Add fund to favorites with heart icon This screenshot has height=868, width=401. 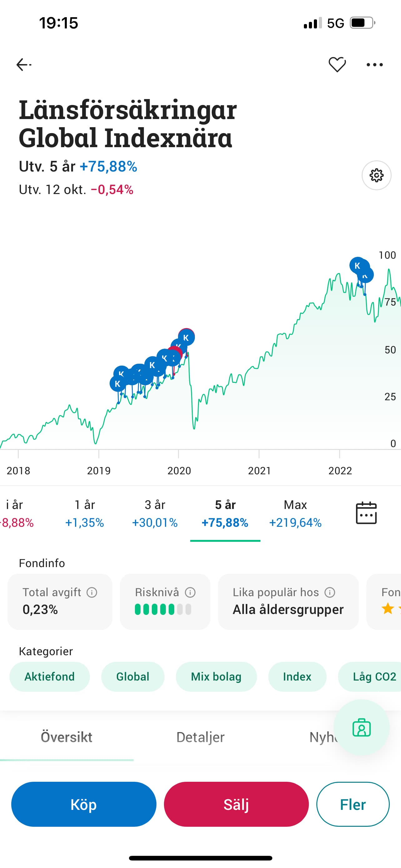[337, 64]
